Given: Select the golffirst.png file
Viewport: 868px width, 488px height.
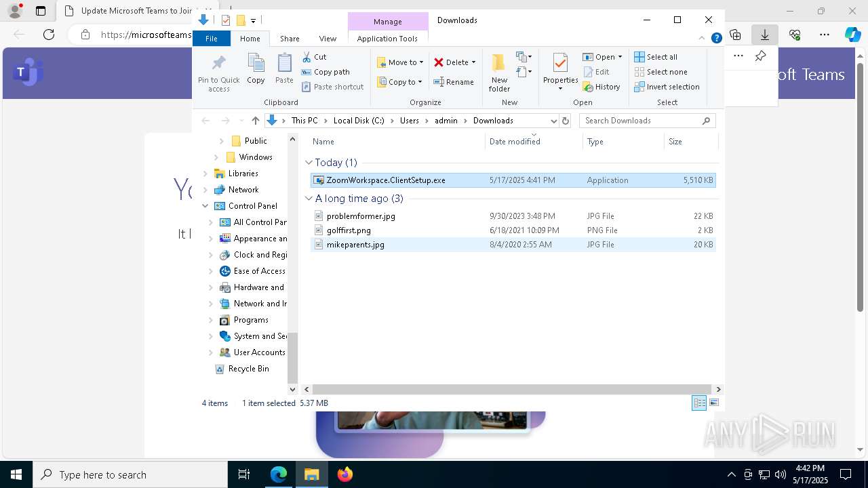Looking at the screenshot, I should 513,230.
